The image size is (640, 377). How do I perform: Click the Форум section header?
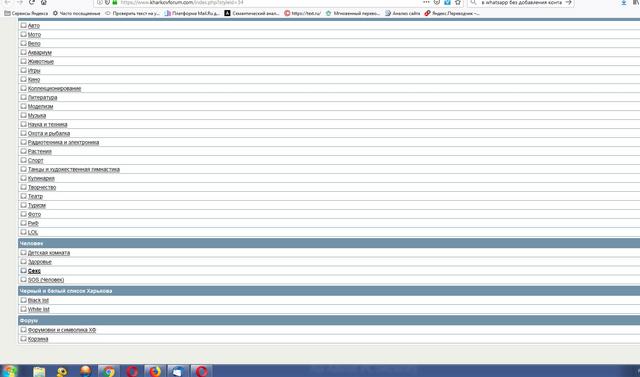tap(329, 321)
